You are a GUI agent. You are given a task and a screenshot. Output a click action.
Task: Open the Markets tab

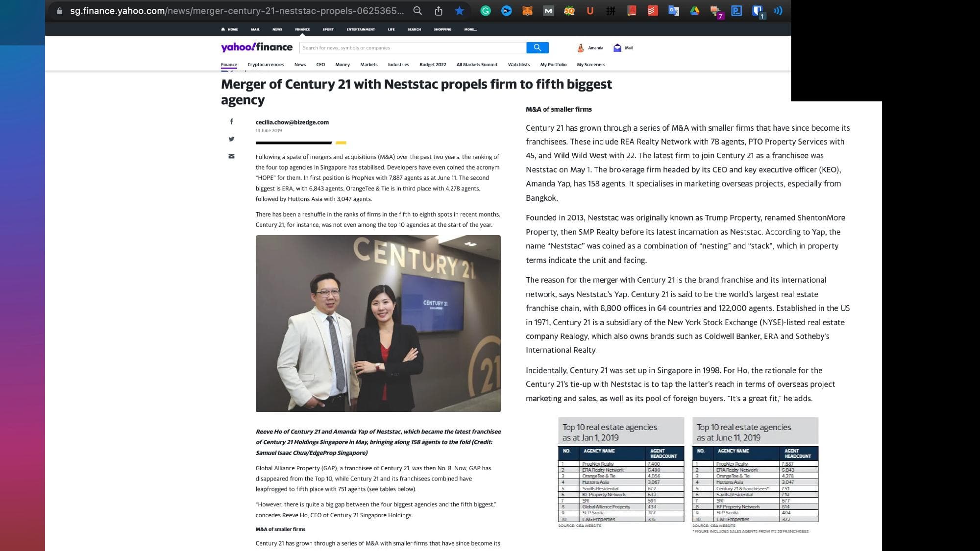[x=369, y=65]
